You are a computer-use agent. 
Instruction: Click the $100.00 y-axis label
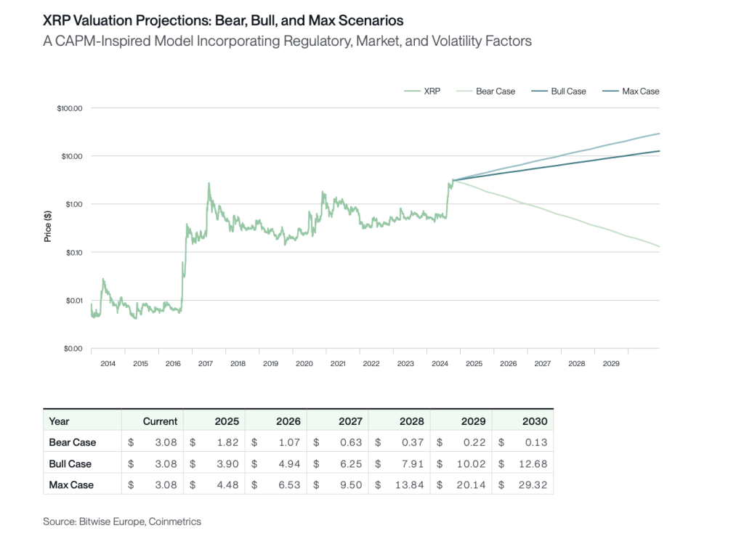point(70,108)
